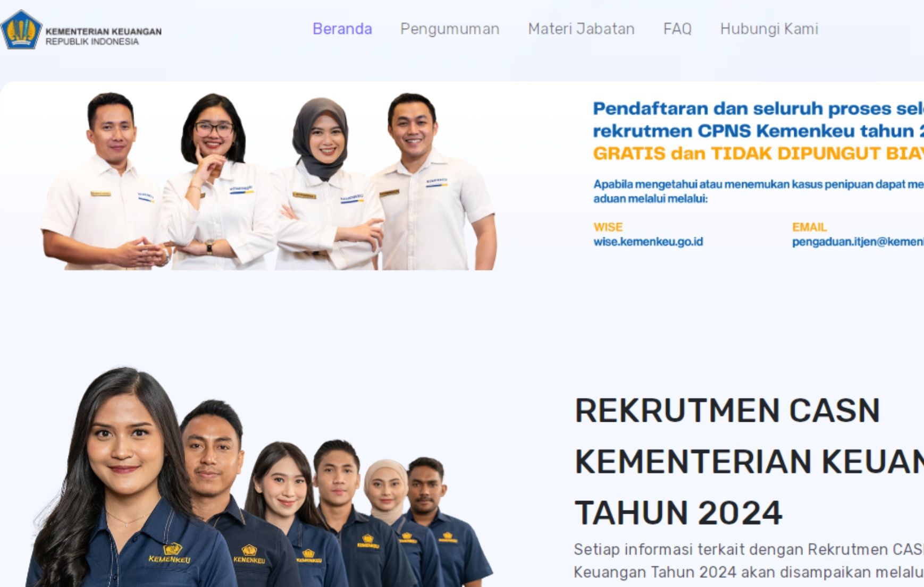The image size is (924, 587).
Task: Click the pengaduan.itjen email address
Action: [x=858, y=242]
